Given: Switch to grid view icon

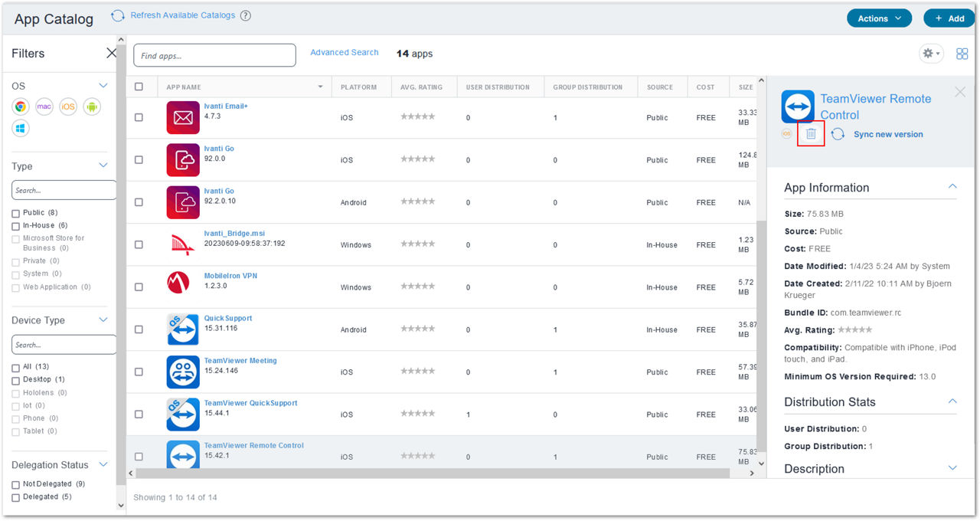Looking at the screenshot, I should (x=962, y=54).
